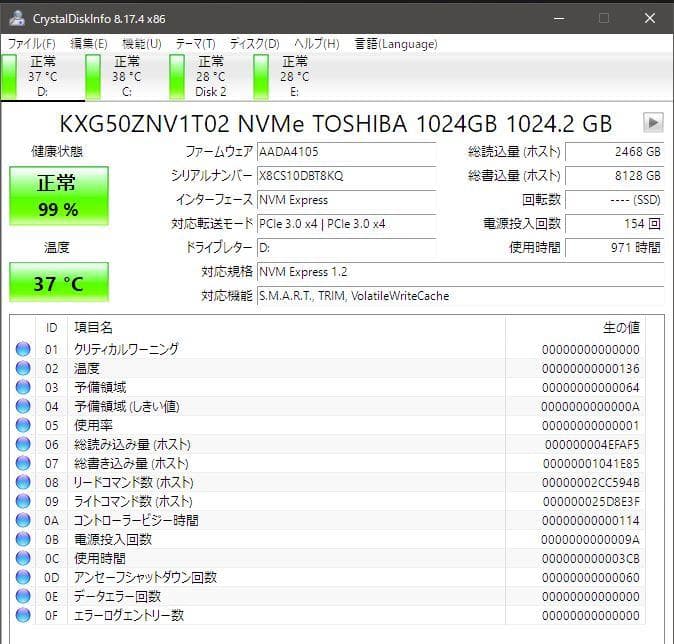Open the ヘルプ(H) menu
This screenshot has width=674, height=644.
(317, 44)
